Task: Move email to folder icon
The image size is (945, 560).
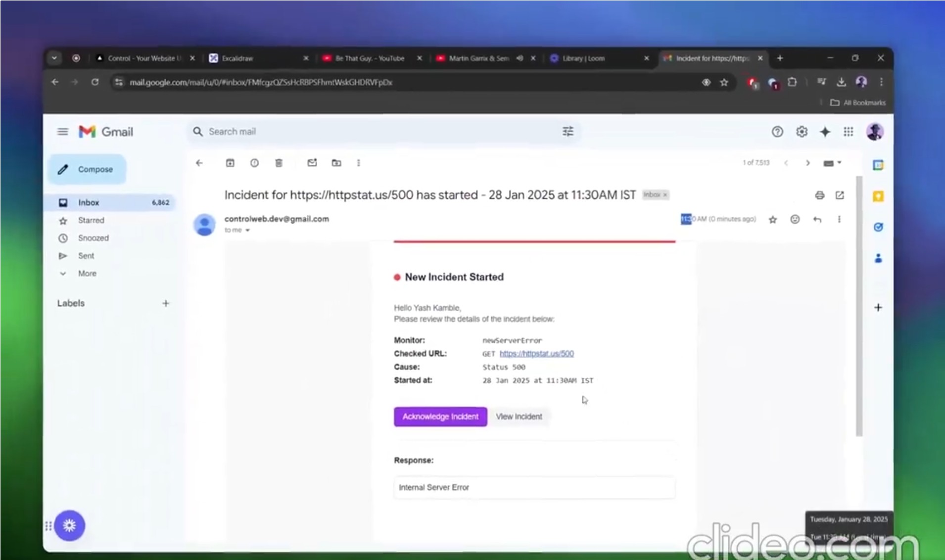Action: coord(336,163)
